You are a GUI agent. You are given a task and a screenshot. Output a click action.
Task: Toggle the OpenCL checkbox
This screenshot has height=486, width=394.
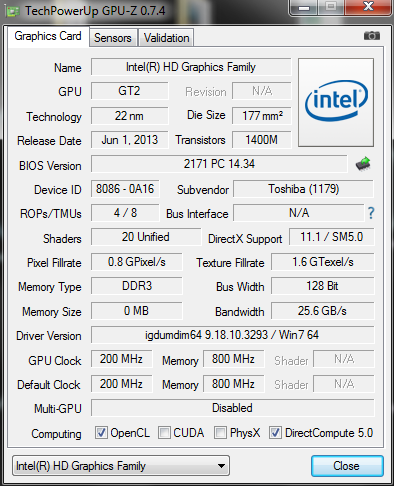coord(101,433)
